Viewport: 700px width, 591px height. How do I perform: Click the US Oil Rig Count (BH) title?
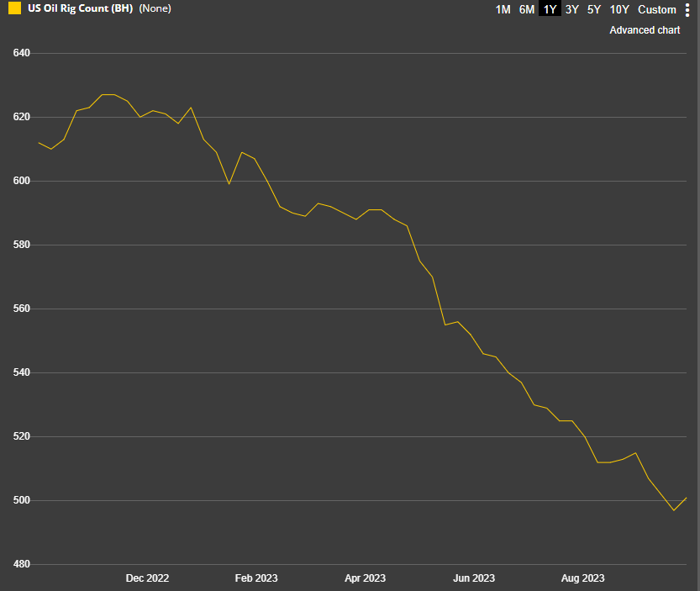coord(81,8)
